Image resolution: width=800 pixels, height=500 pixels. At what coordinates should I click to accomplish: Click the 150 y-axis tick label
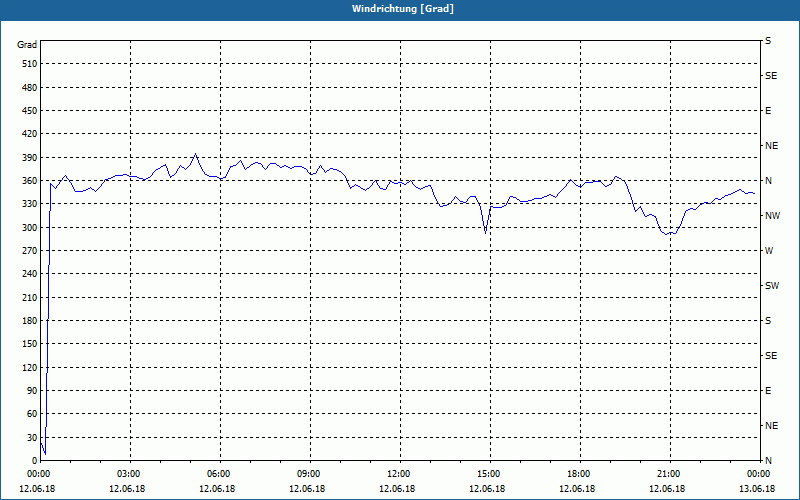coord(30,343)
